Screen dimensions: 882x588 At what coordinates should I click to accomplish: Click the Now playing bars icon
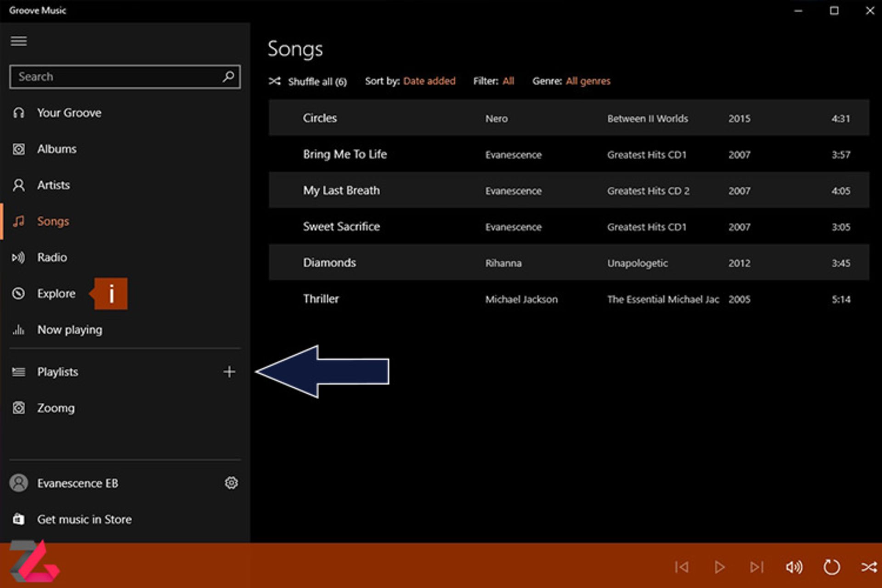(x=18, y=329)
